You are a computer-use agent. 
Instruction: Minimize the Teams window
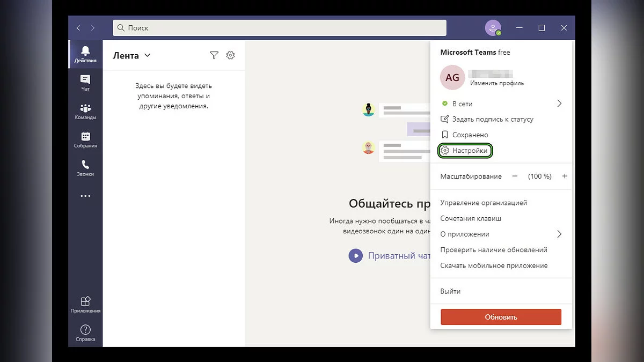coord(519,28)
